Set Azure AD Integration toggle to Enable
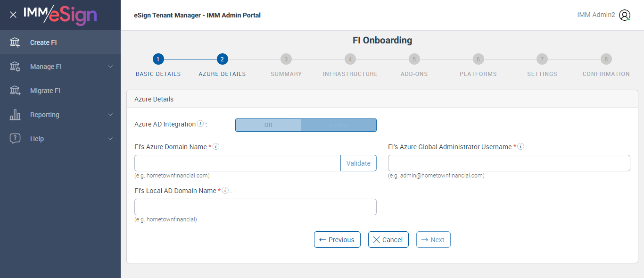This screenshot has height=278, width=644. [x=339, y=125]
